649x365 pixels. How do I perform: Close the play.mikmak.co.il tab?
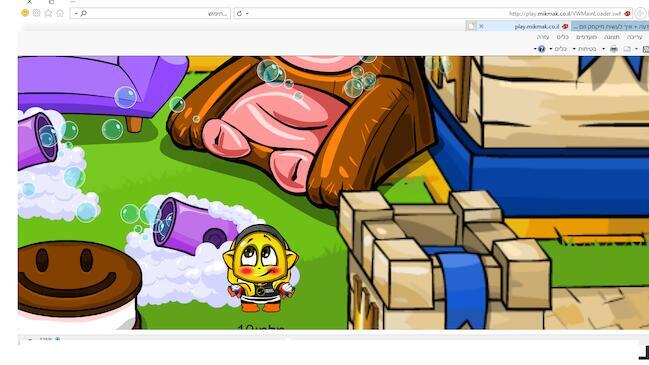click(481, 26)
